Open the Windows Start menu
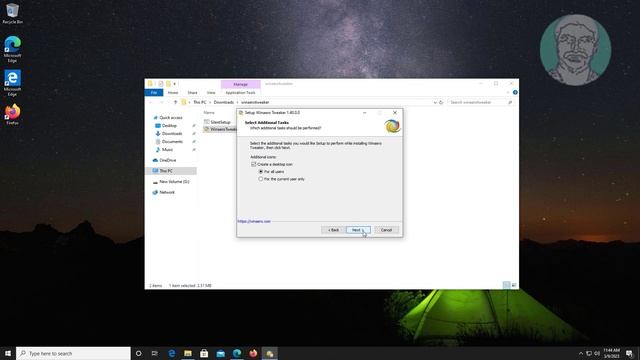The height and width of the screenshot is (360, 640). tap(8, 353)
